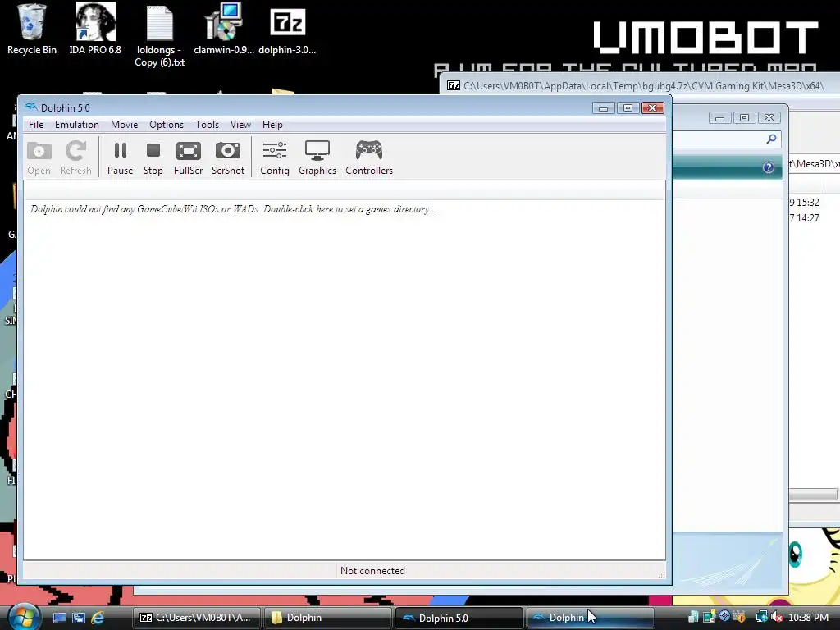Open the File menu
This screenshot has height=630, width=840.
[36, 125]
